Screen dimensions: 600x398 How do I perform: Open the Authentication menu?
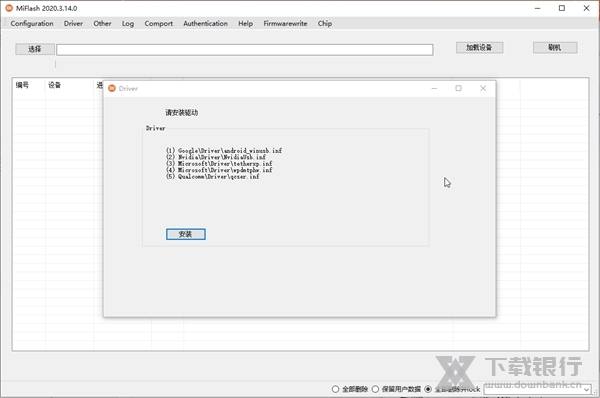[x=205, y=23]
